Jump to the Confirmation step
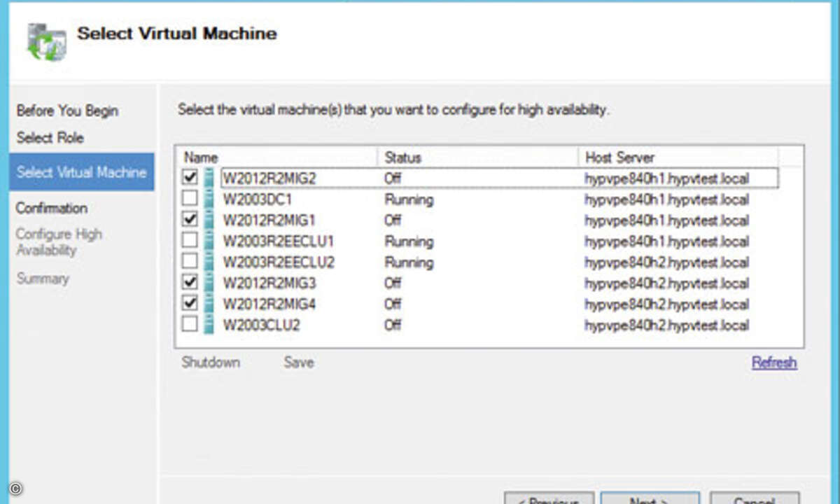Image resolution: width=840 pixels, height=504 pixels. (x=52, y=208)
